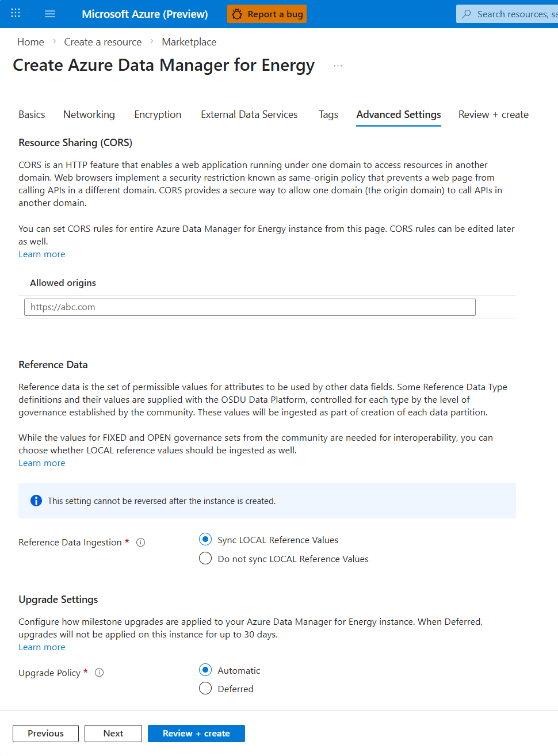
Task: Click the blue Review + create button
Action: click(x=196, y=734)
